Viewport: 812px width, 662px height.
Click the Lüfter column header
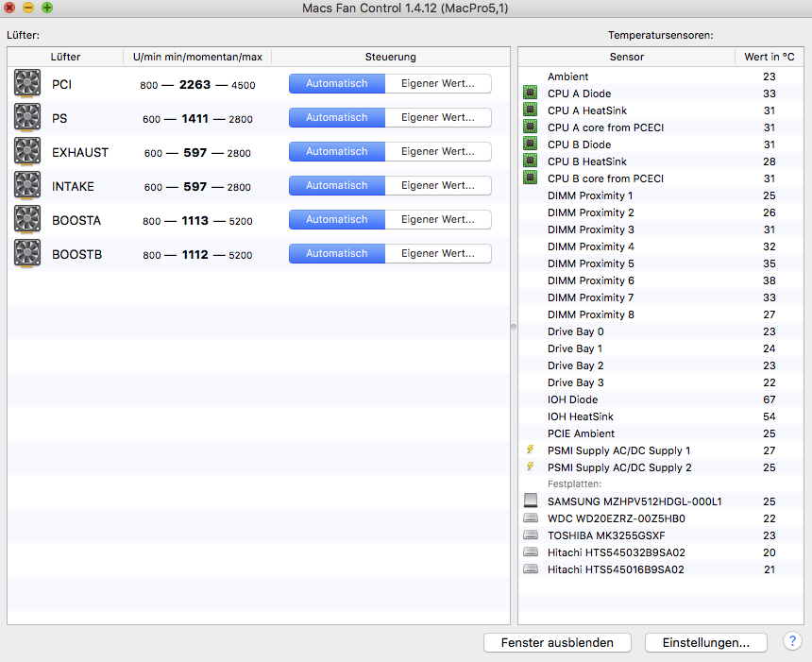click(65, 57)
